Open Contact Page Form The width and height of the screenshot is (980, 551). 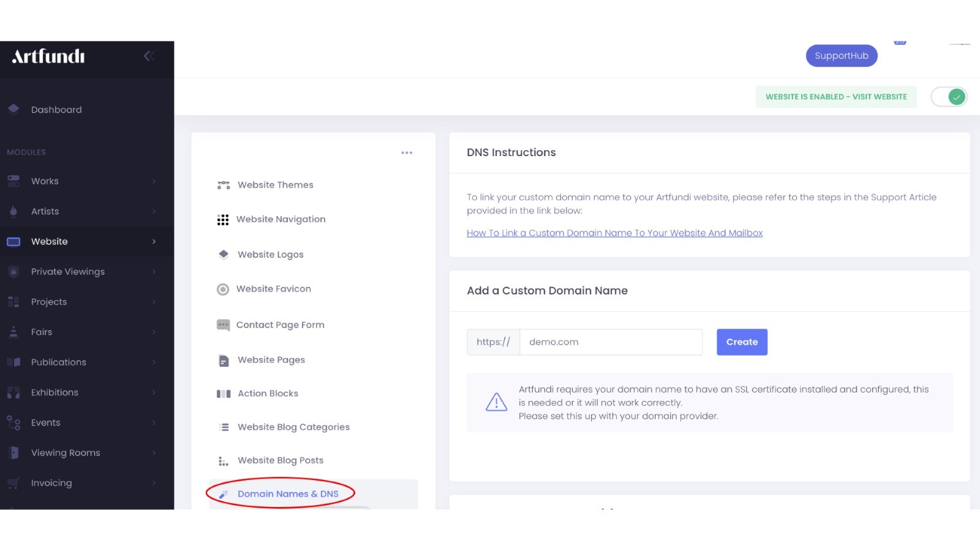(x=281, y=325)
